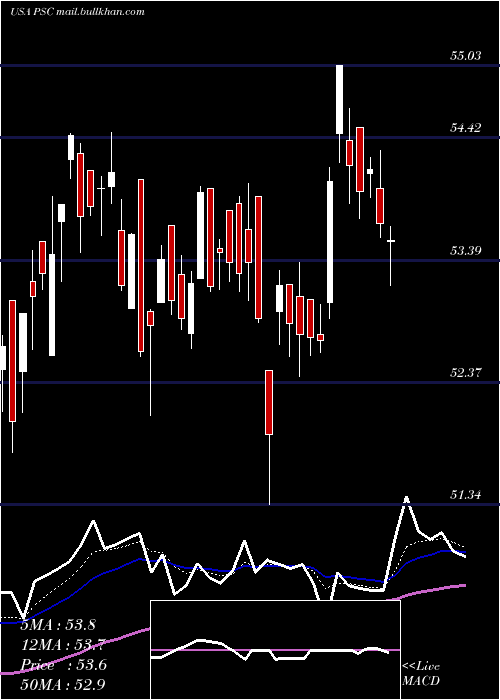Click the 55.03 price level label
The height and width of the screenshot is (700, 500).
pos(466,56)
